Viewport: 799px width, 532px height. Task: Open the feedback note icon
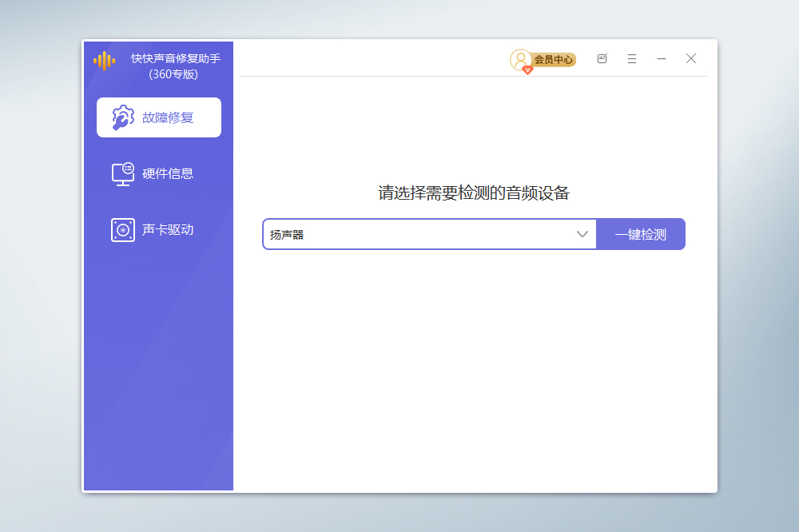click(602, 58)
